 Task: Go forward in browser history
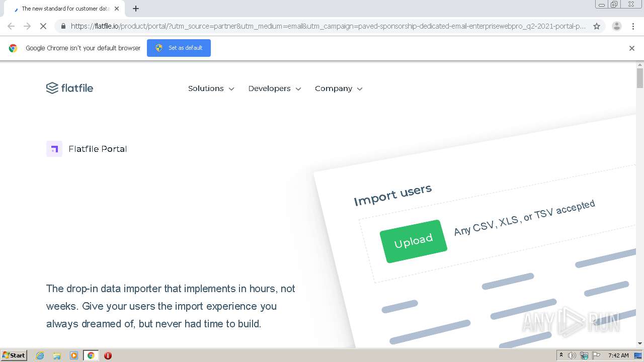click(27, 26)
